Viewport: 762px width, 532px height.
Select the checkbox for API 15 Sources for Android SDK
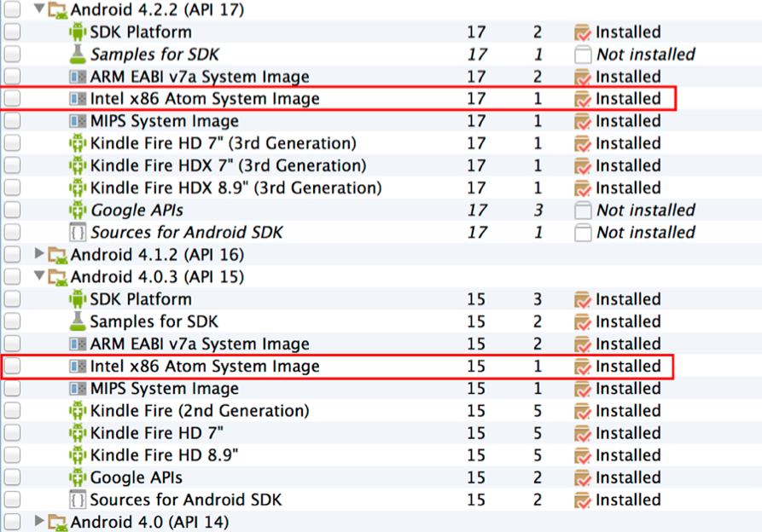(12, 500)
